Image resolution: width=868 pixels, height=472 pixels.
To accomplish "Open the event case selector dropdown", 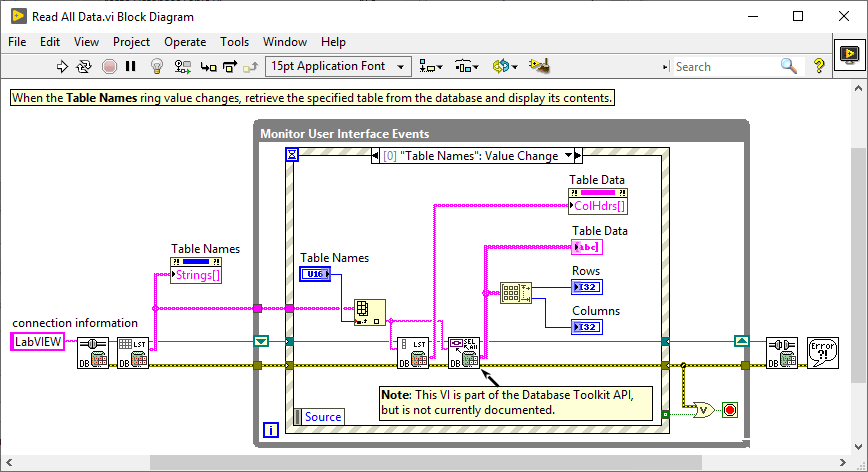I will (568, 155).
